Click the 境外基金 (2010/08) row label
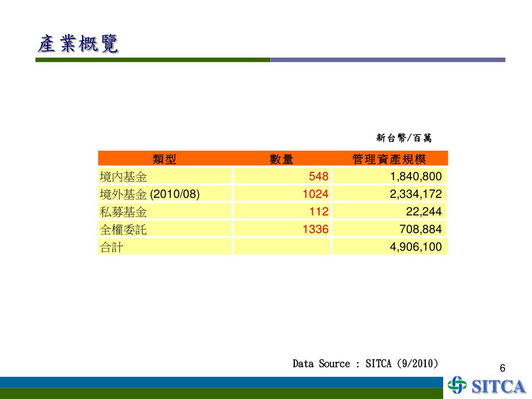 (150, 194)
